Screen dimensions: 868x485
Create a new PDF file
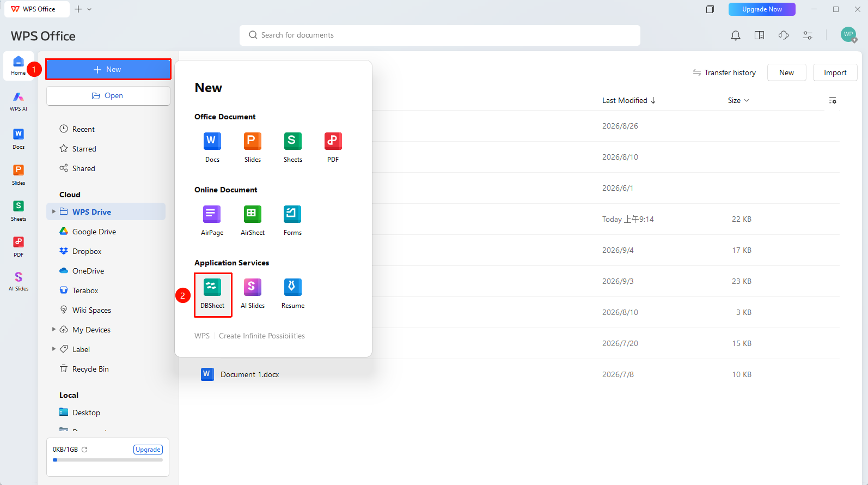pyautogui.click(x=333, y=147)
